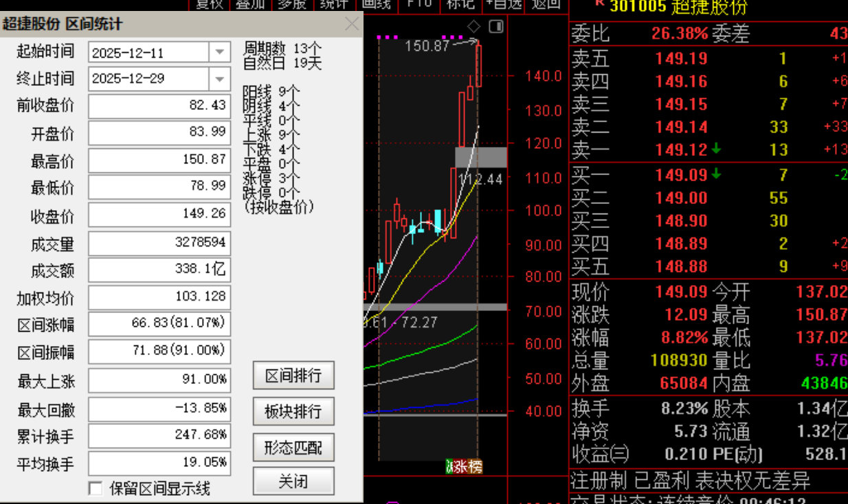The height and width of the screenshot is (504, 848).
Task: Click the 买四 price 148.89
Action: point(681,244)
